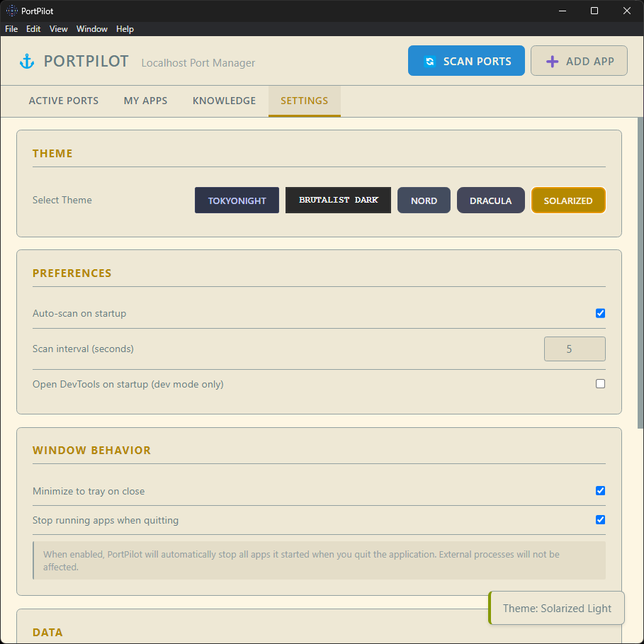Switch to the Dracula theme

(x=490, y=200)
